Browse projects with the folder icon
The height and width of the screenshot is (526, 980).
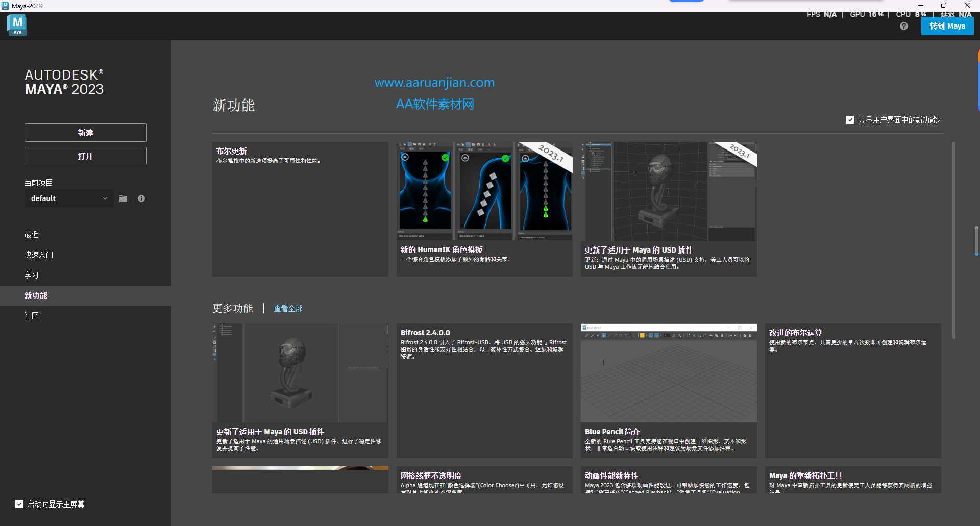click(122, 198)
